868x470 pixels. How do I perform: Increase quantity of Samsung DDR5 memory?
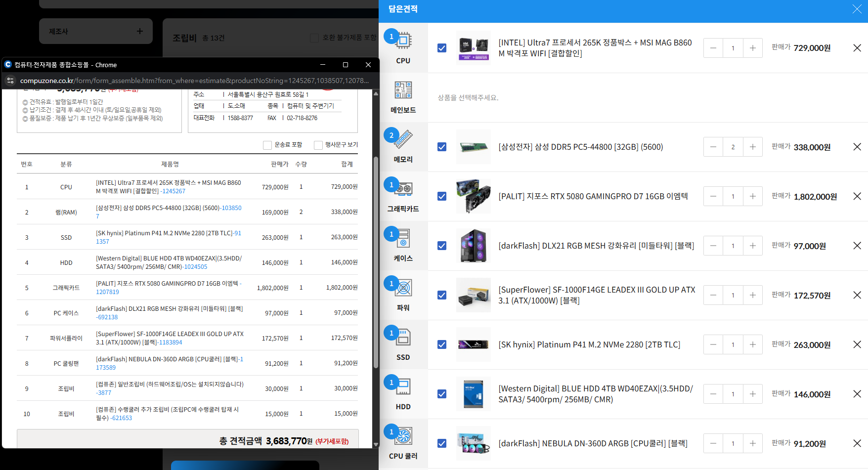point(752,147)
